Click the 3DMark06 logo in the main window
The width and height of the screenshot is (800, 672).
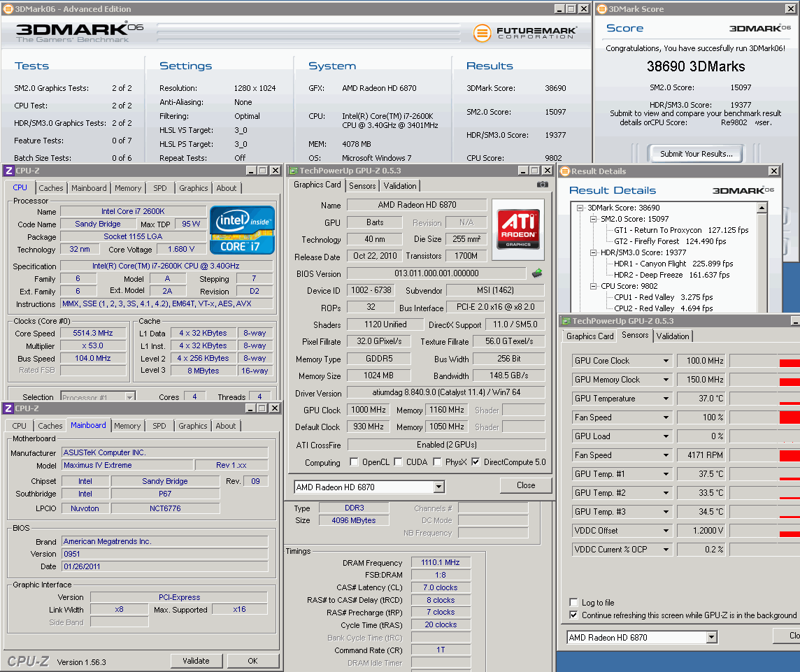click(x=80, y=33)
